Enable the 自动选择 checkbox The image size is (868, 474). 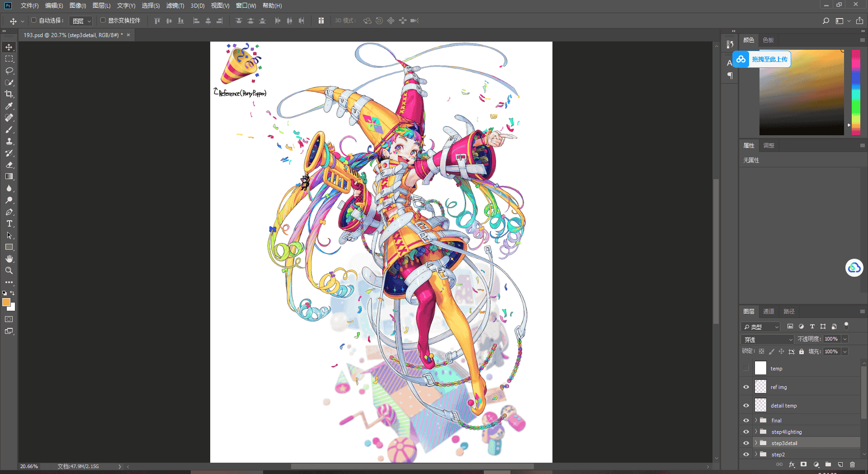(34, 20)
